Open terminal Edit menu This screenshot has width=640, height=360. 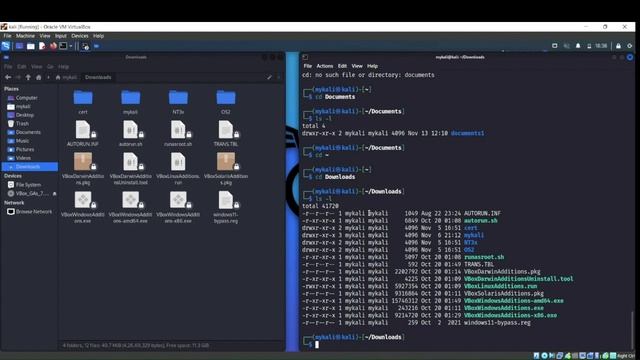pyautogui.click(x=342, y=66)
